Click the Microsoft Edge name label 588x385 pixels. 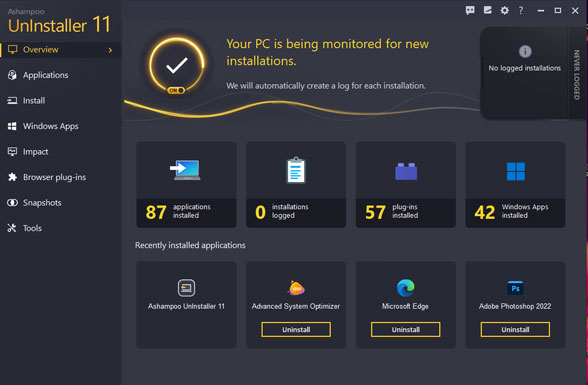point(405,306)
